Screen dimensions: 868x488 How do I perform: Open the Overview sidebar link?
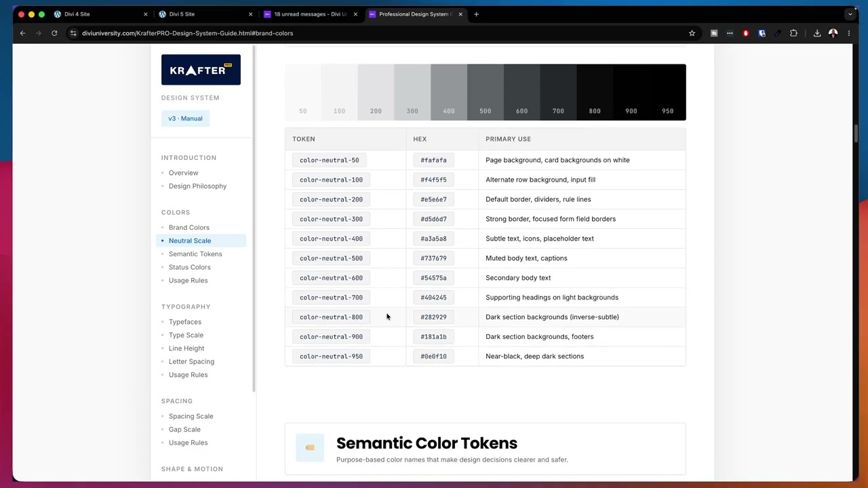[x=183, y=173]
